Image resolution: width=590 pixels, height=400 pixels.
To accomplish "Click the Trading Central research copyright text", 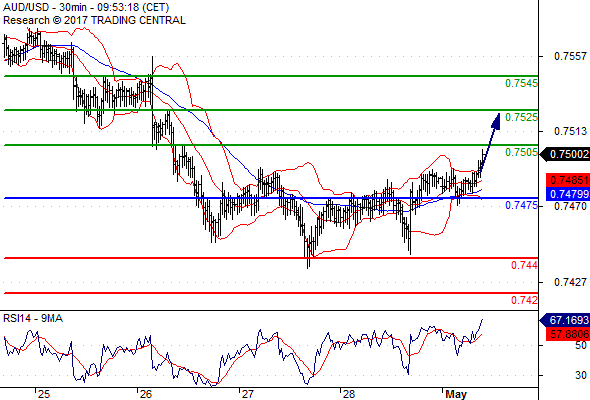I will click(94, 20).
